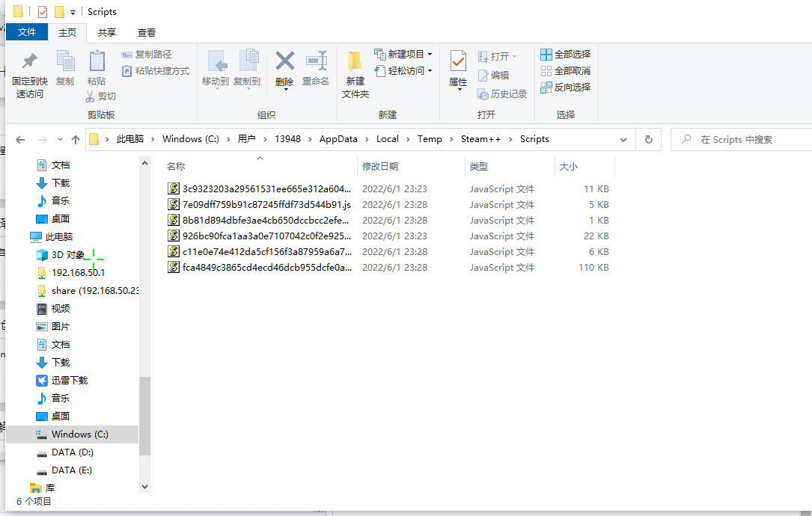Switch to the 查看 (View) tab
Image resolution: width=812 pixels, height=516 pixels.
[147, 32]
